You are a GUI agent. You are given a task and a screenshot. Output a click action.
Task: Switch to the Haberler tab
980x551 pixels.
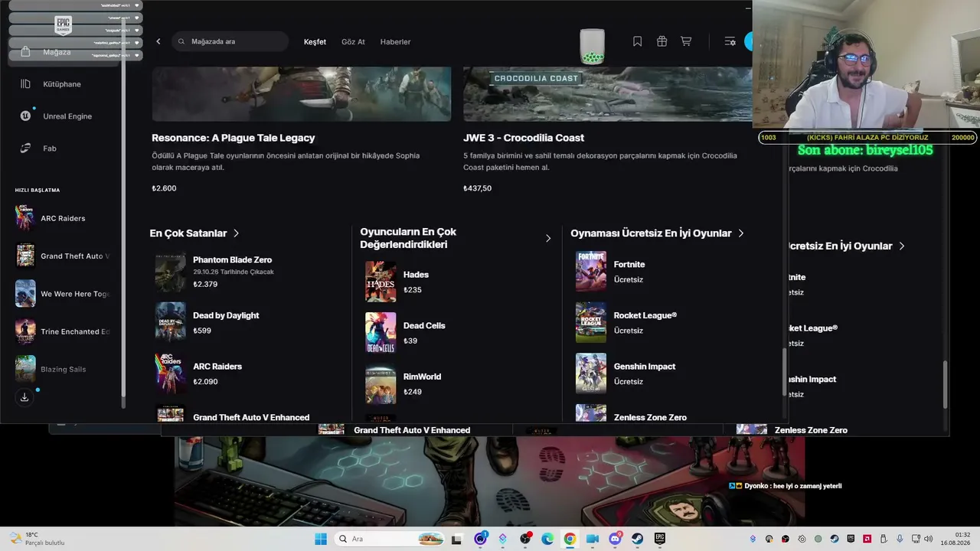pyautogui.click(x=395, y=42)
